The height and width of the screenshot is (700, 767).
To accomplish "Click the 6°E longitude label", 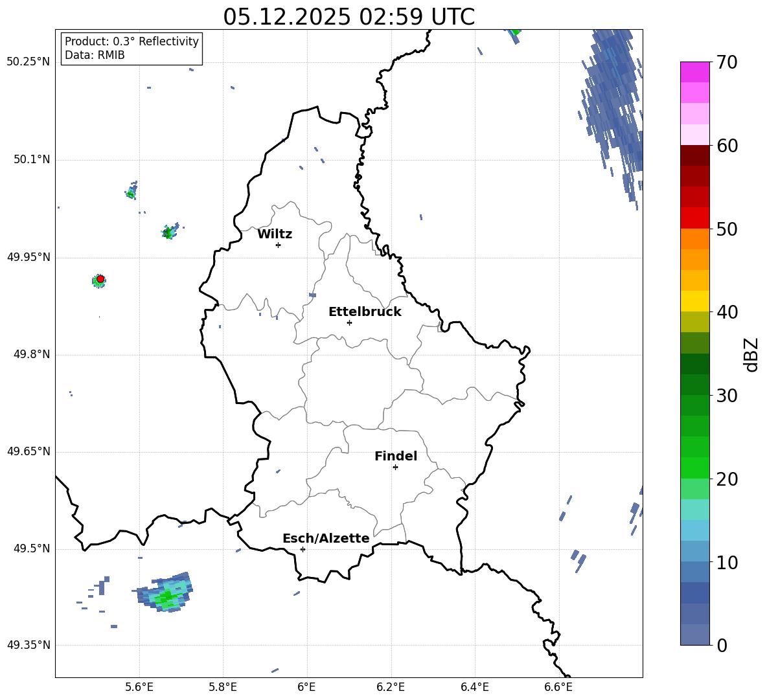I will (306, 688).
